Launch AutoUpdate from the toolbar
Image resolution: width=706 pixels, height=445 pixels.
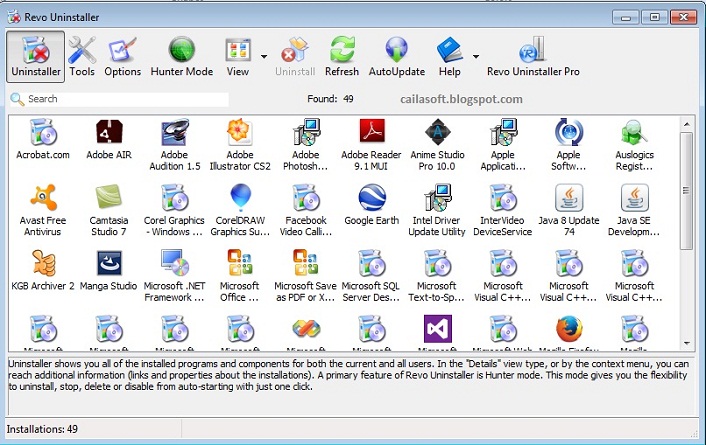pyautogui.click(x=397, y=57)
